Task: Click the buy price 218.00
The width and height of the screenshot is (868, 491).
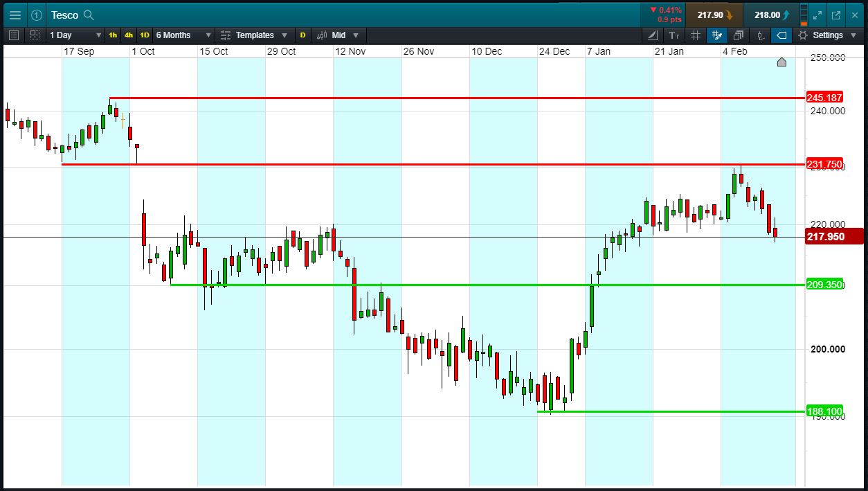Action: 771,15
